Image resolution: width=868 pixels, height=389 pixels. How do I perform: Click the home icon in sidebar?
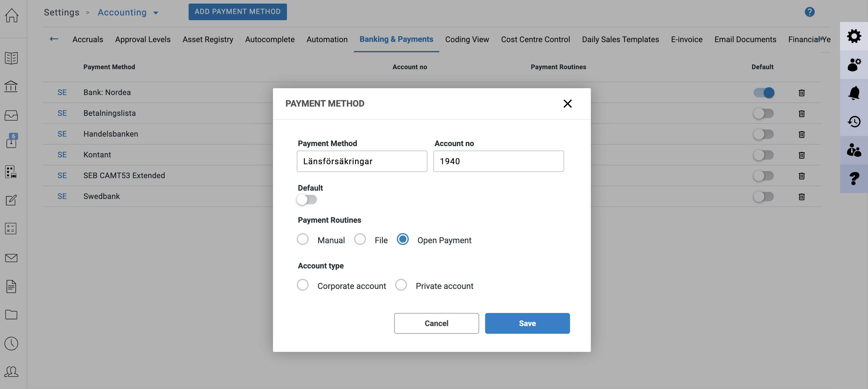pos(12,15)
